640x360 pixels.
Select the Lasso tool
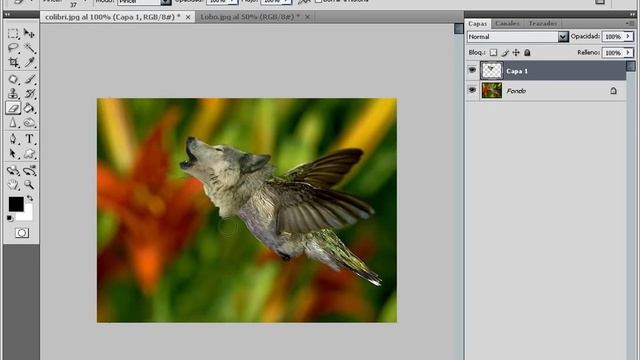[13, 48]
